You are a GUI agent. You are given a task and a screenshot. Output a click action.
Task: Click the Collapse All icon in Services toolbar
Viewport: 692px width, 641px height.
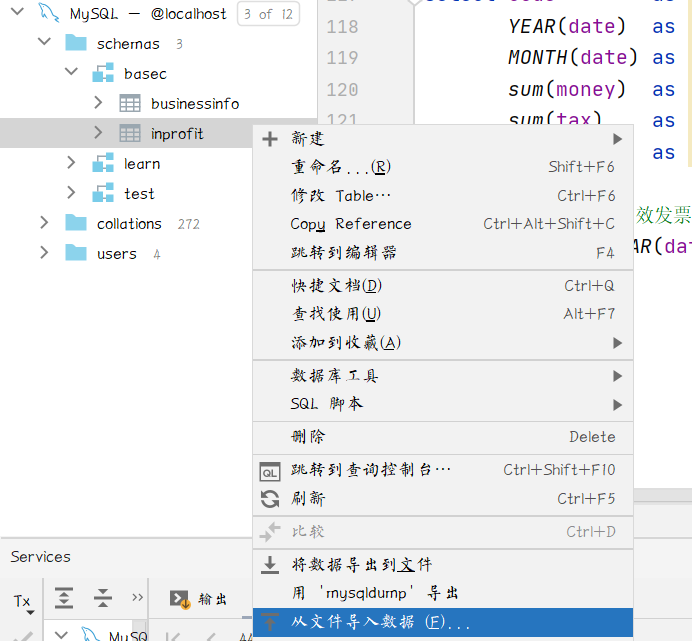coord(103,598)
